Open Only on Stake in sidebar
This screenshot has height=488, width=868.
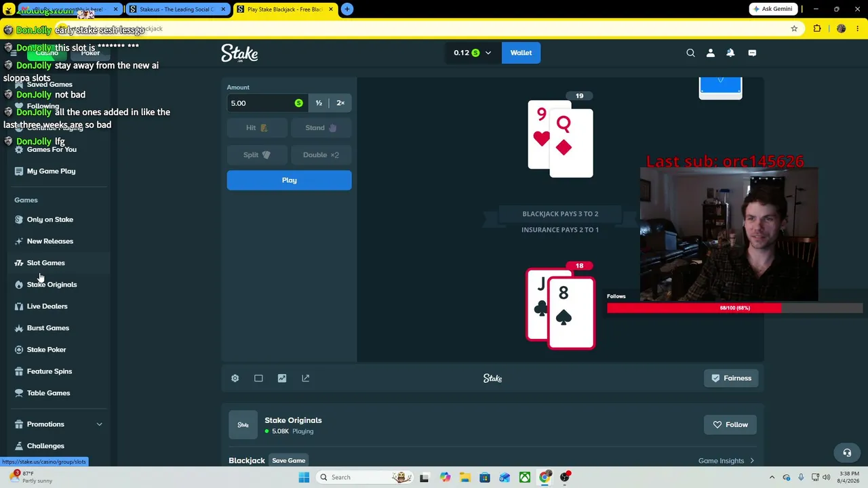point(50,220)
